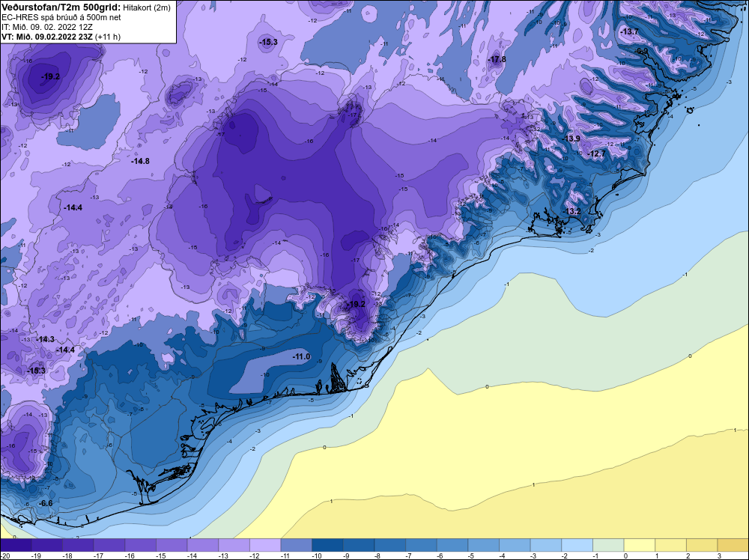Select the legend swatch starting at -7
This screenshot has width=749, height=560.
click(x=421, y=545)
